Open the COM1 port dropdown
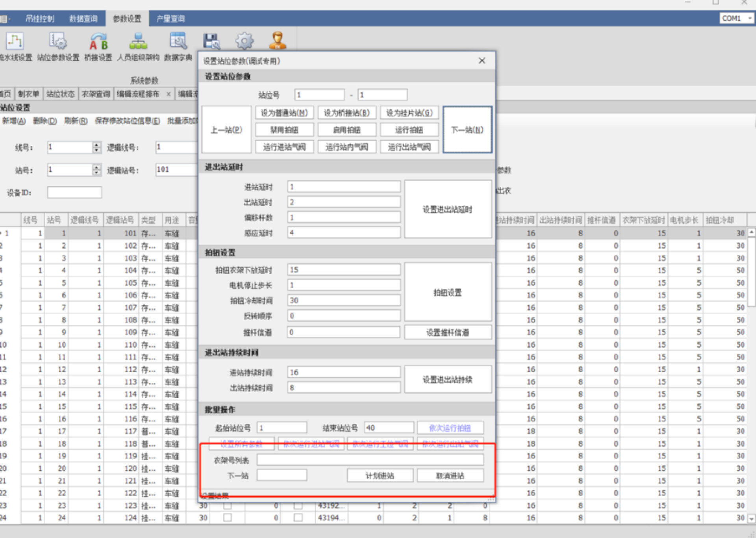The height and width of the screenshot is (538, 756). pyautogui.click(x=750, y=18)
